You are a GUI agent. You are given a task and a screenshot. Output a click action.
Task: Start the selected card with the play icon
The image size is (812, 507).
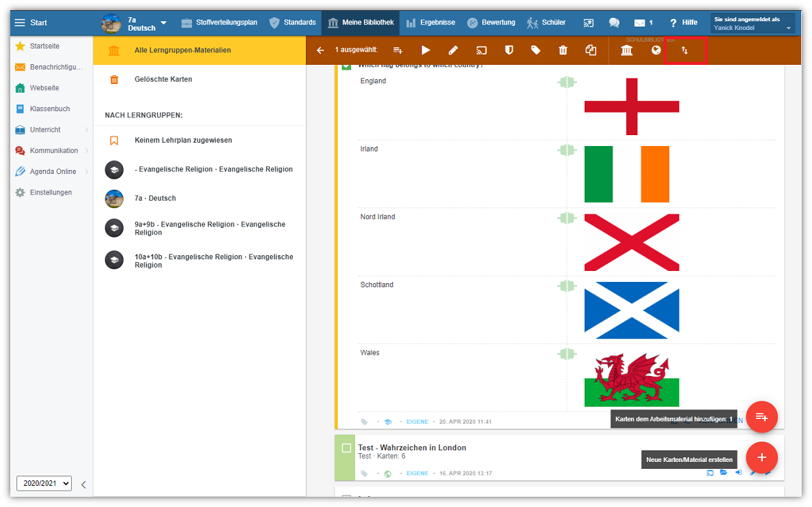tap(425, 50)
